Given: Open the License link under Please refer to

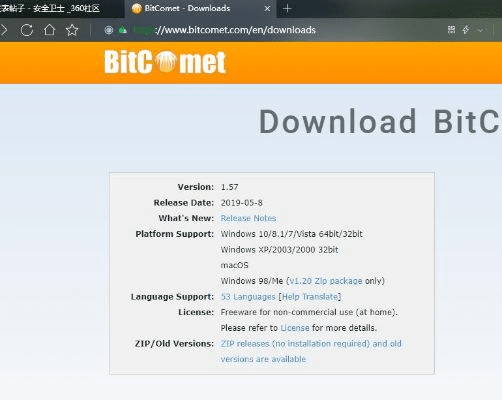Looking at the screenshot, I should point(295,328).
